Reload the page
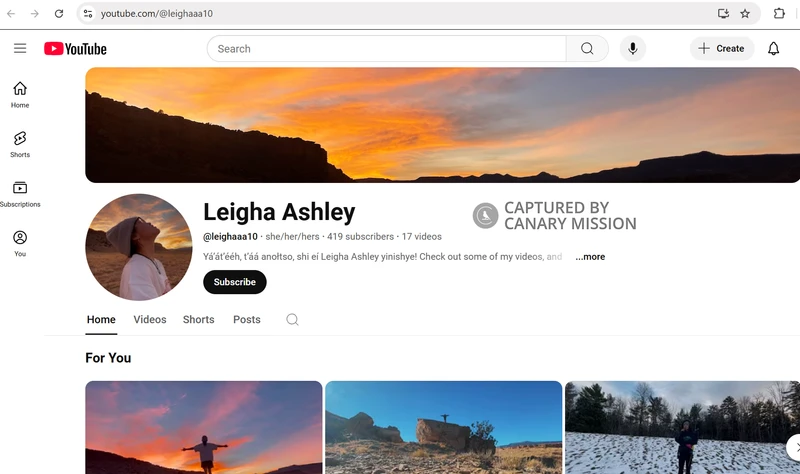800x474 pixels. point(59,14)
